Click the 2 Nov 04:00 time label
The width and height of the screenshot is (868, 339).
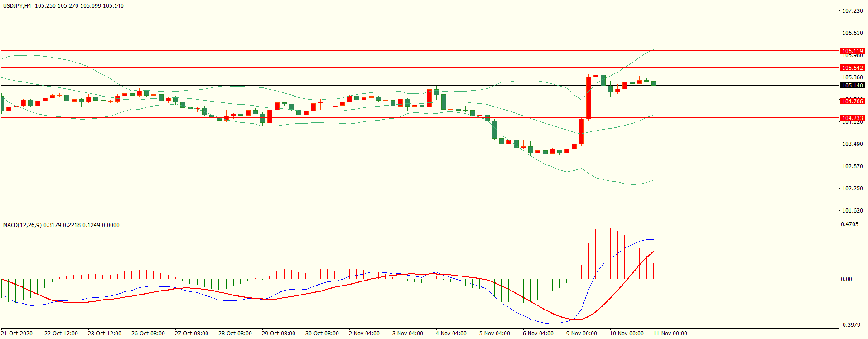364,334
